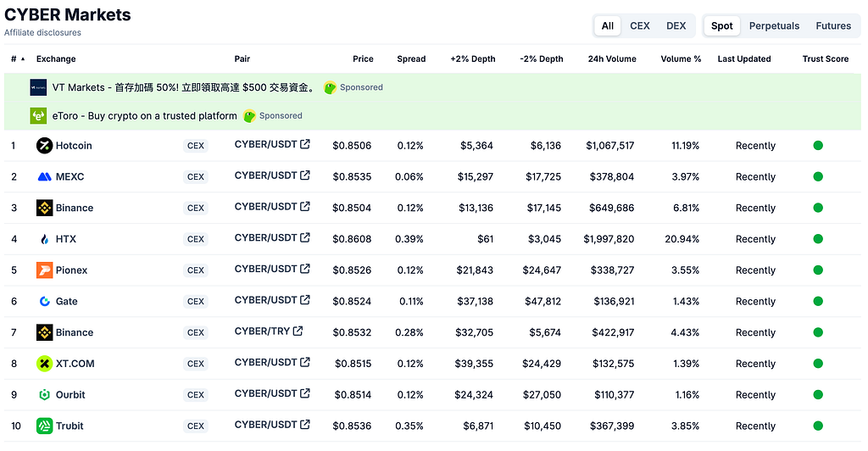Switch to Futures markets tab

pyautogui.click(x=833, y=26)
